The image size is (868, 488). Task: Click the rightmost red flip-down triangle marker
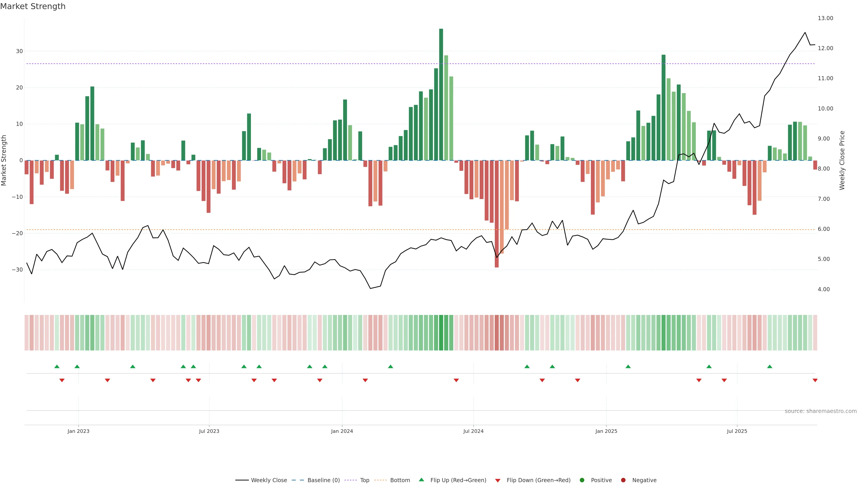point(815,380)
